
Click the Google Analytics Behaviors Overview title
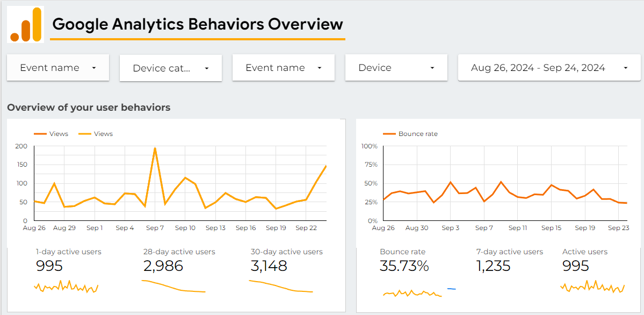198,25
